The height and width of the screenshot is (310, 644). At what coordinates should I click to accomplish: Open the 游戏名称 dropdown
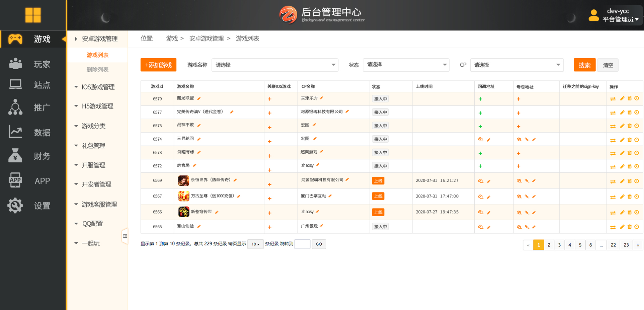(274, 65)
